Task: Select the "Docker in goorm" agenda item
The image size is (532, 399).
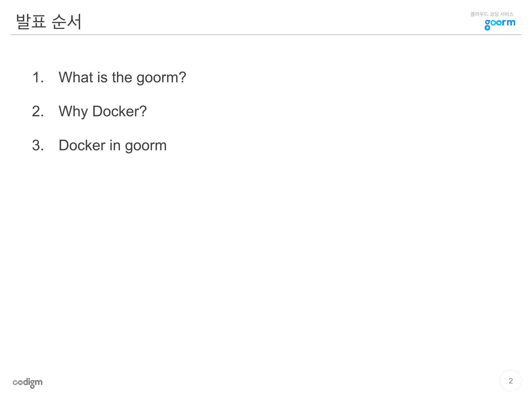Action: [112, 145]
